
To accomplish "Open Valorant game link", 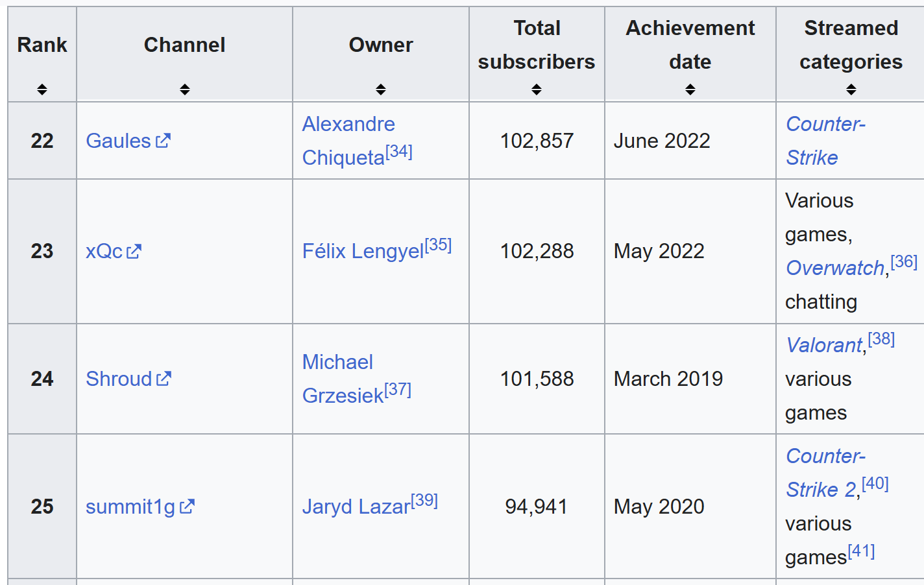I will tap(824, 345).
